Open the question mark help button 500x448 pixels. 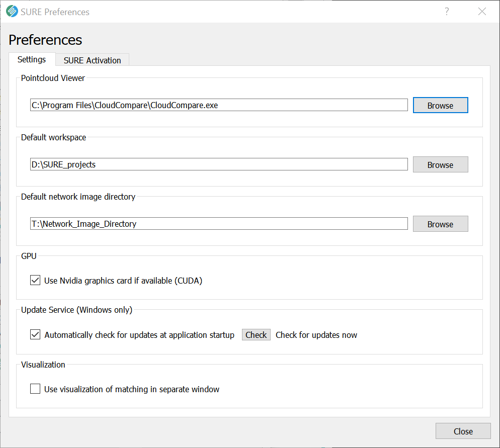tap(447, 12)
